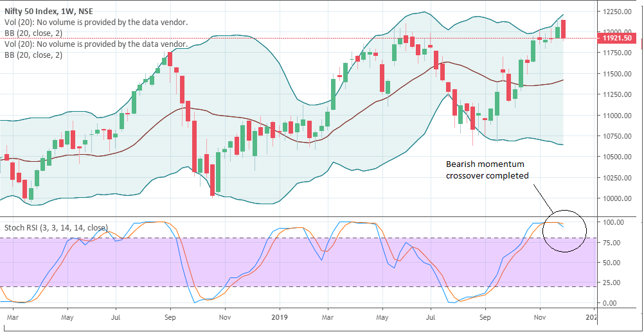
Task: Click the 10250.00 price axis label
Action: click(617, 178)
